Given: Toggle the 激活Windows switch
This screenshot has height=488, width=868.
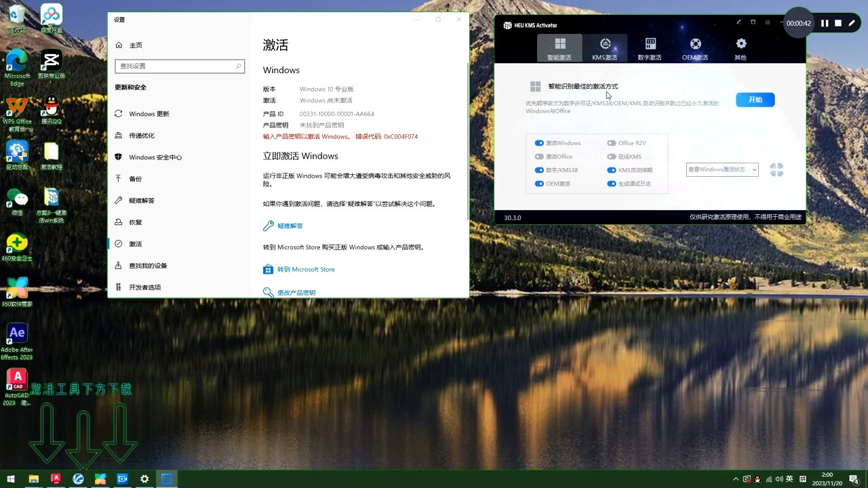Looking at the screenshot, I should pos(539,143).
